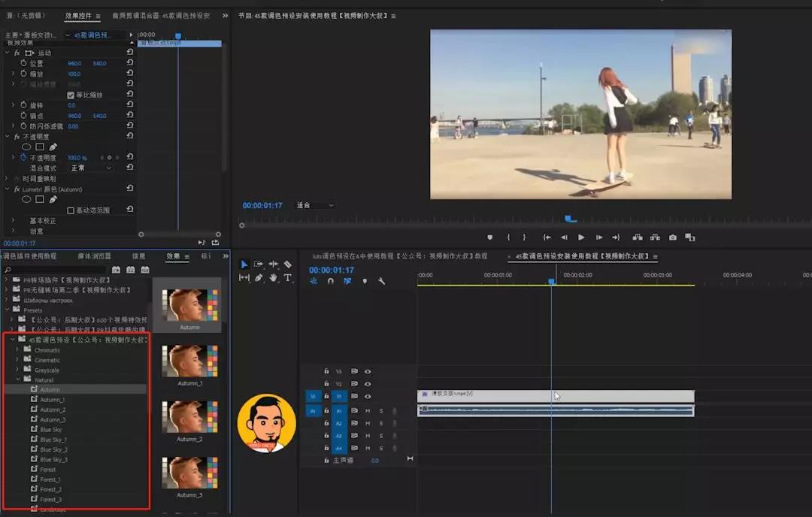Toggle timeline Snap magnet icon
The image size is (812, 517).
330,281
